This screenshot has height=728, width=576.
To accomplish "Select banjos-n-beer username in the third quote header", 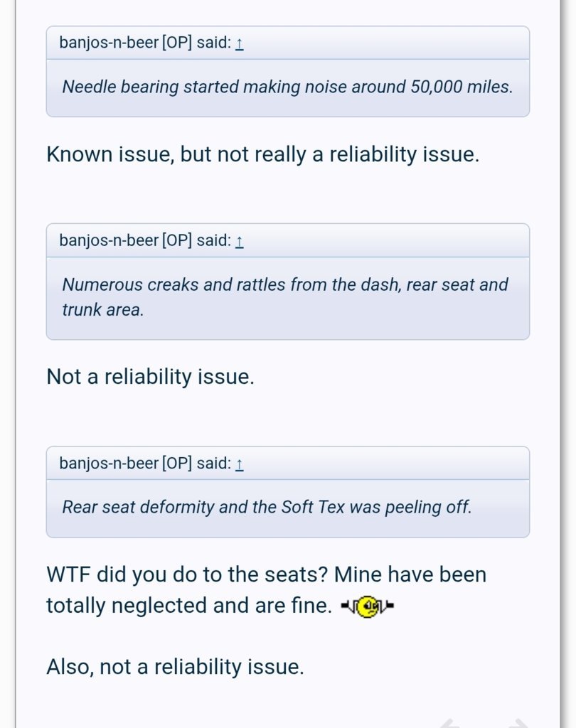I will pyautogui.click(x=110, y=464).
